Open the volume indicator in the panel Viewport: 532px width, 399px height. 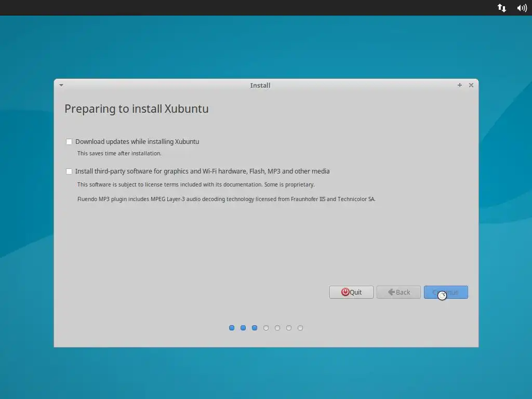pyautogui.click(x=522, y=8)
